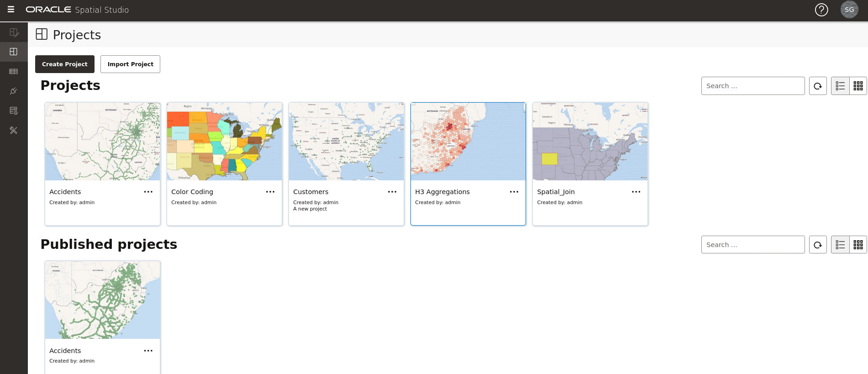Viewport: 868px width, 374px height.
Task: Click the Import Project button
Action: pyautogui.click(x=130, y=64)
